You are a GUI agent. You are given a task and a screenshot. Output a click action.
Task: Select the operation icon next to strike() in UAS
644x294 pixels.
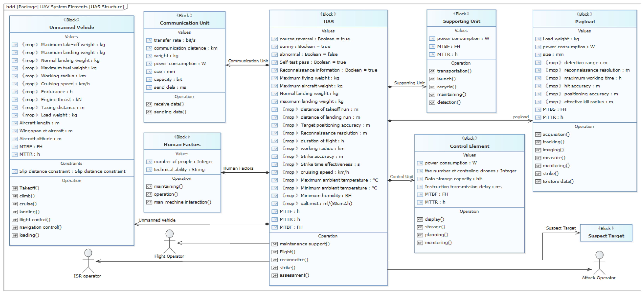[x=275, y=268]
